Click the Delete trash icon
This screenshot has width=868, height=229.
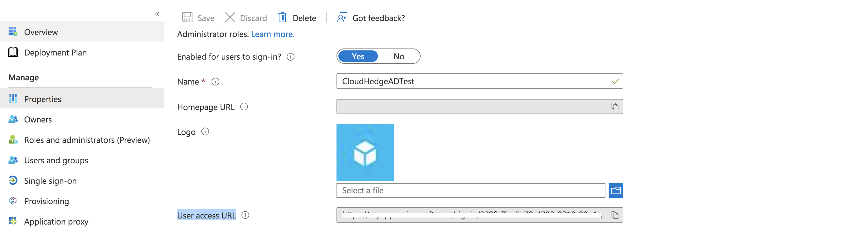tap(282, 18)
